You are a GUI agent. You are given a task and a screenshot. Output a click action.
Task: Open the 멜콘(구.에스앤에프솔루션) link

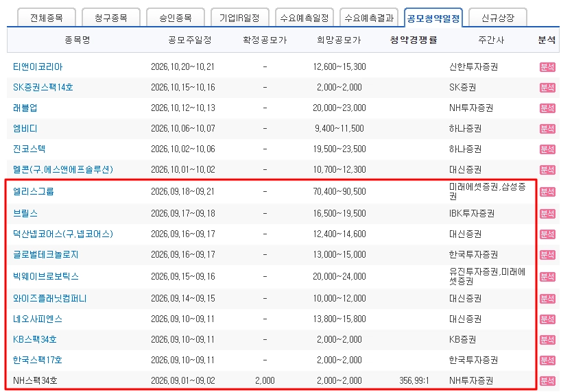point(63,169)
